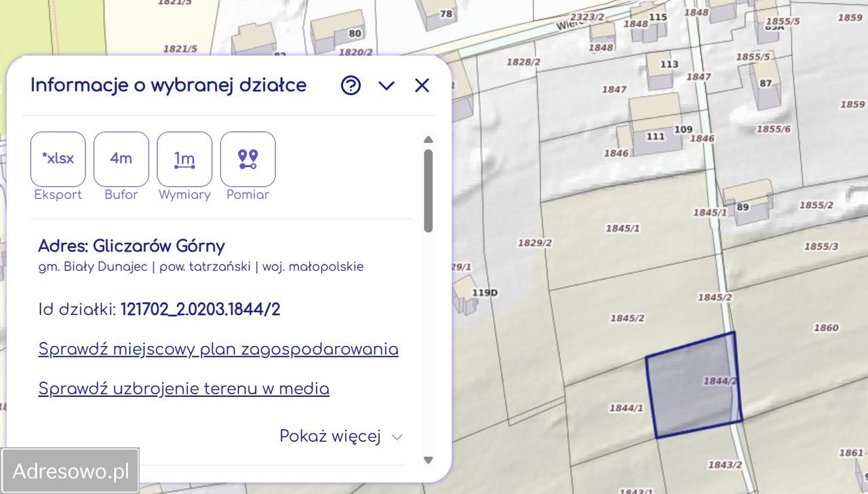868x494 pixels.
Task: Open the help question mark icon
Action: click(x=350, y=85)
